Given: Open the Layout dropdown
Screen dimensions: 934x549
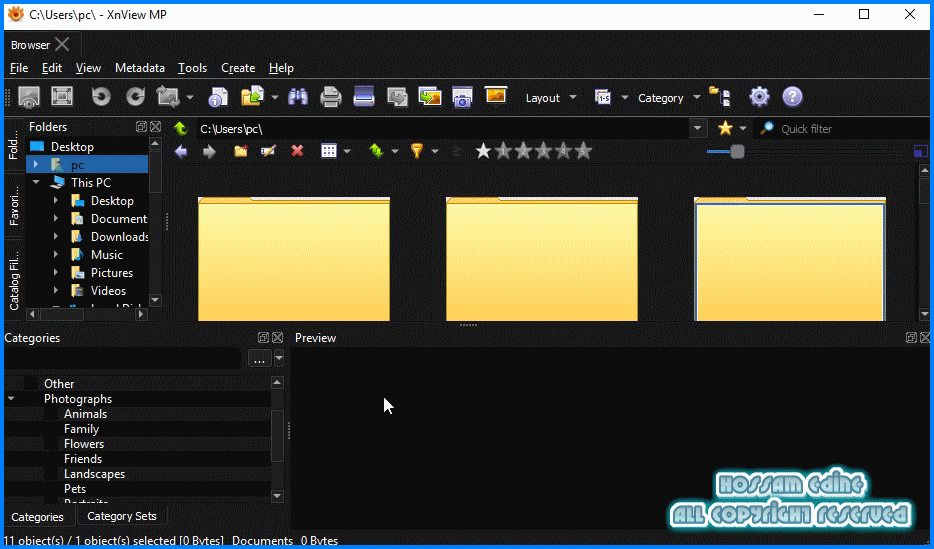Looking at the screenshot, I should pos(551,98).
